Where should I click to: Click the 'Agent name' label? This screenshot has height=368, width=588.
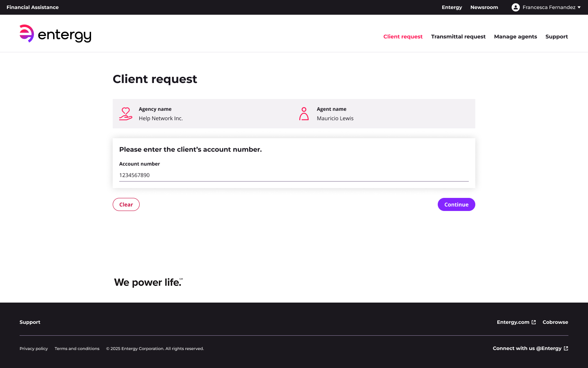332,109
